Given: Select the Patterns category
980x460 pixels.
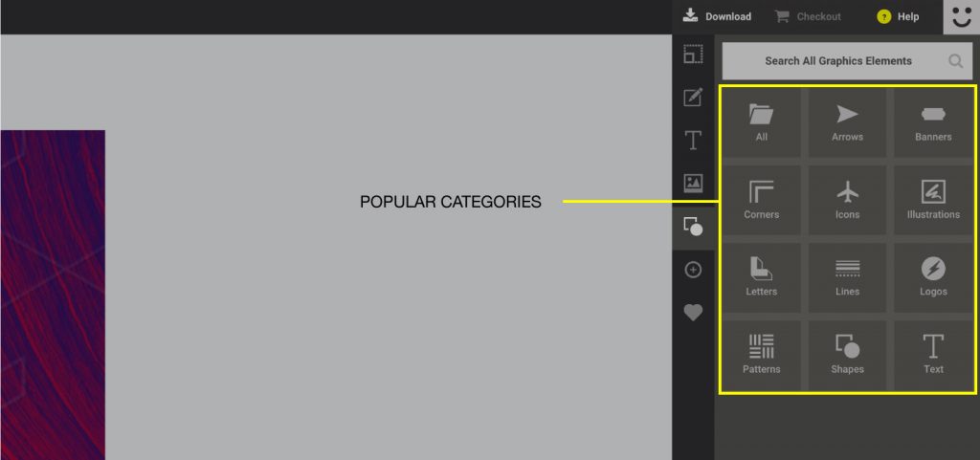Looking at the screenshot, I should [x=761, y=355].
